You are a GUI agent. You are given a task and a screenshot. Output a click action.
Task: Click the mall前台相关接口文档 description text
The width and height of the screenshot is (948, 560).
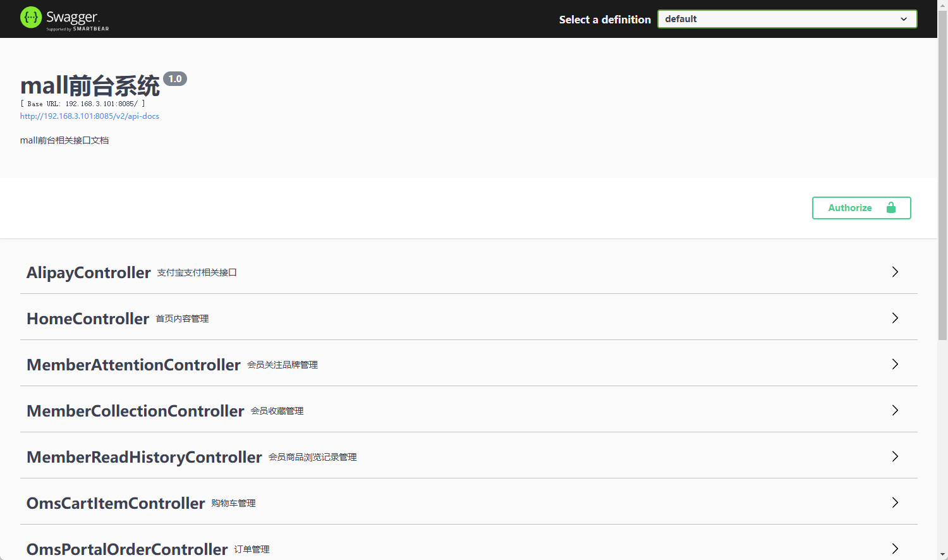64,140
